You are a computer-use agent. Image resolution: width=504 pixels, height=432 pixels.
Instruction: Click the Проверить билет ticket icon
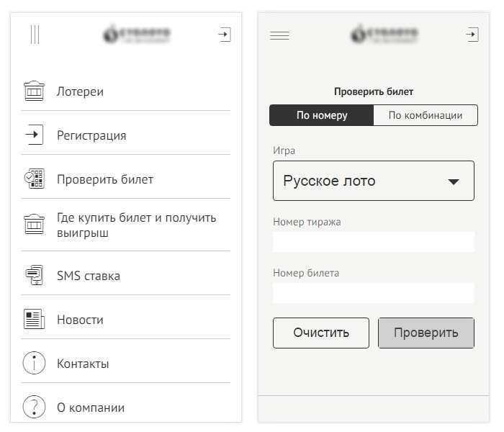point(34,179)
